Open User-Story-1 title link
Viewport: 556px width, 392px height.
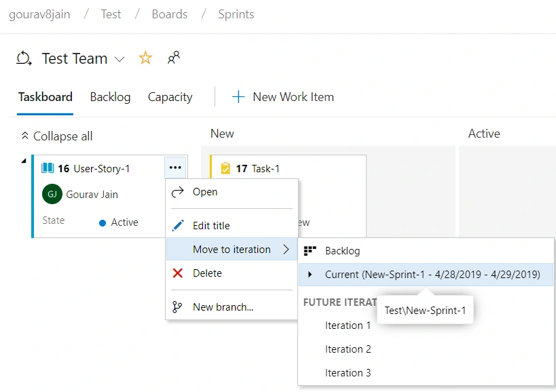pyautogui.click(x=102, y=169)
